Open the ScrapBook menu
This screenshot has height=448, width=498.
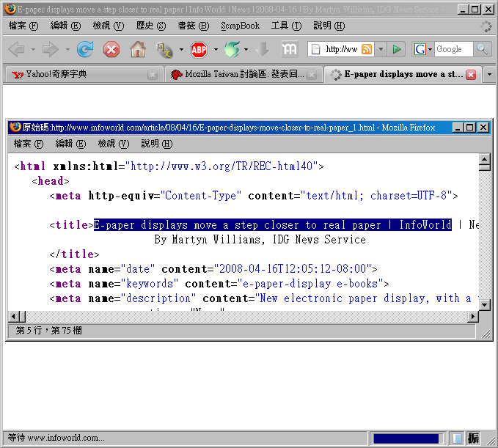tap(240, 26)
